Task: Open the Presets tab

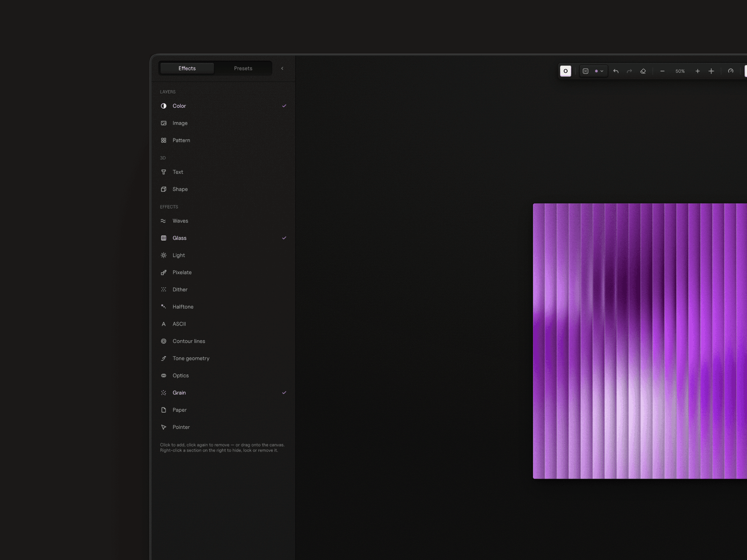Action: click(243, 68)
